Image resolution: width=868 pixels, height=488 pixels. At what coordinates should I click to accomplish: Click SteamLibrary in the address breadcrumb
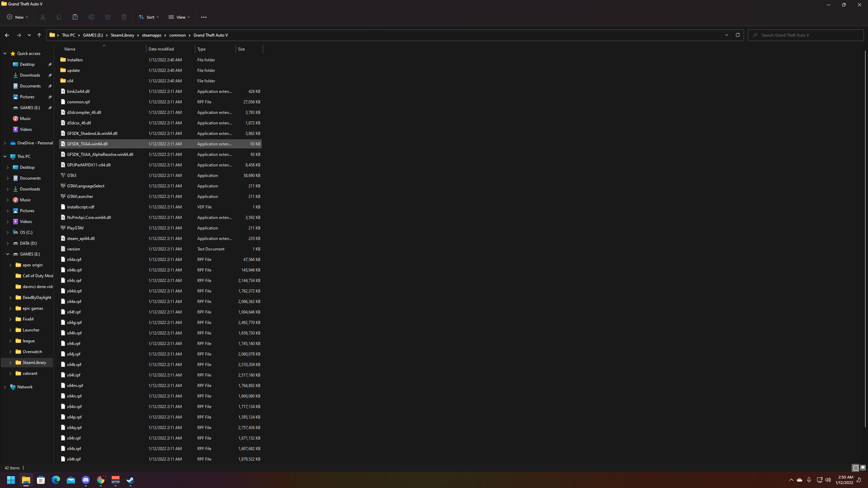click(122, 35)
